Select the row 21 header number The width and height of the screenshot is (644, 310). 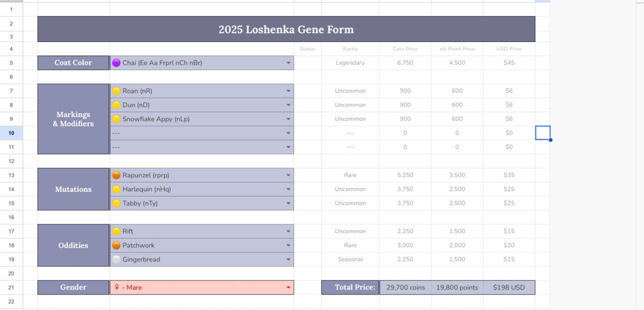11,287
